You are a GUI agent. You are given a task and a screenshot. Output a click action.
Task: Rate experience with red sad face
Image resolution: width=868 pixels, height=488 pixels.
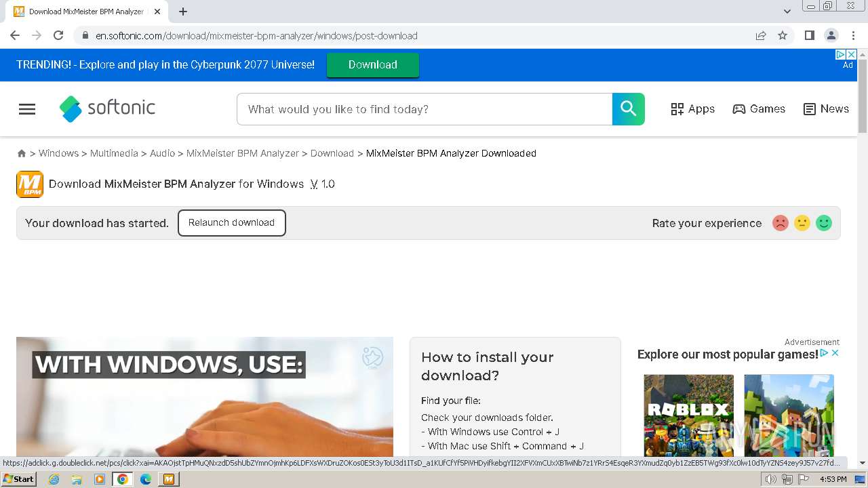click(x=781, y=223)
